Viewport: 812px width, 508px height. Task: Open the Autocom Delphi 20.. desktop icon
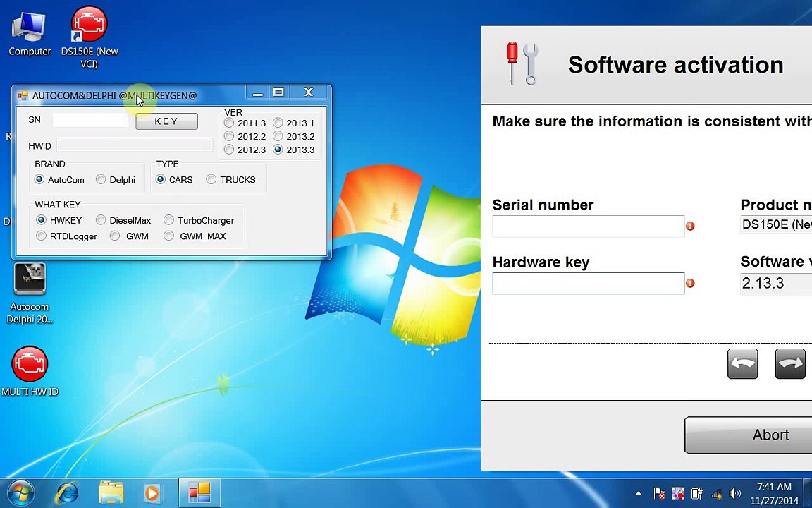30,294
